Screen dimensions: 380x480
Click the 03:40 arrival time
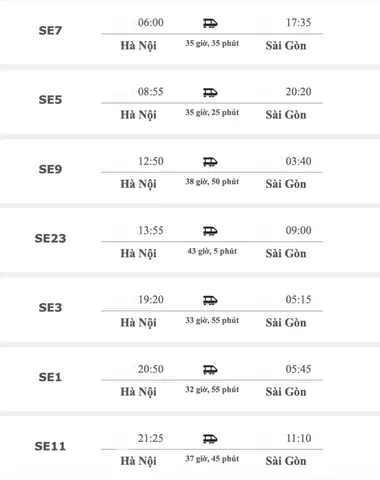click(x=298, y=161)
